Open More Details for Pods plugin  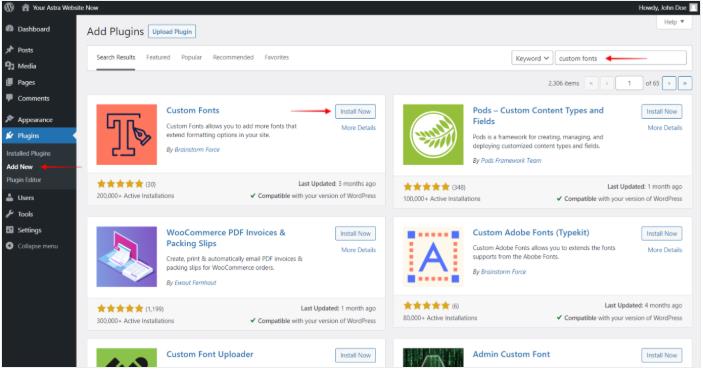[665, 128]
